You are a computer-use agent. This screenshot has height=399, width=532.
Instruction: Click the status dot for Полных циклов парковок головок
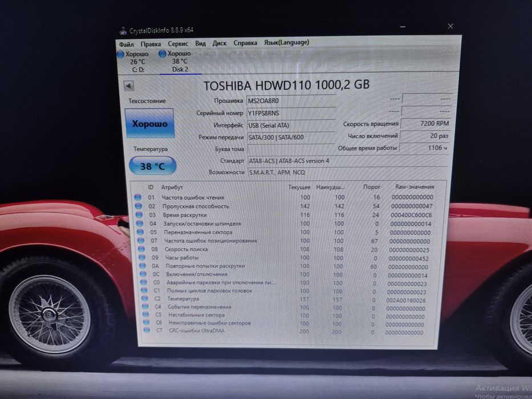144,291
